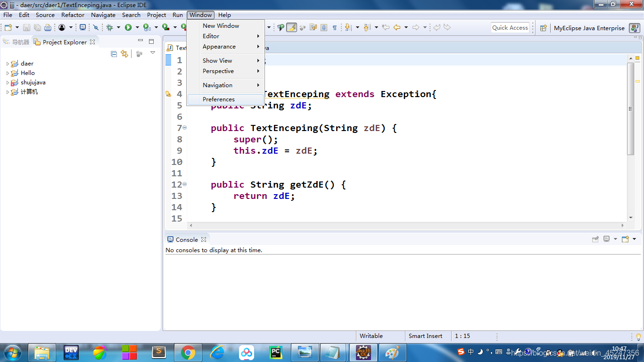Click the Previous Annotation arrow icon

click(x=367, y=27)
